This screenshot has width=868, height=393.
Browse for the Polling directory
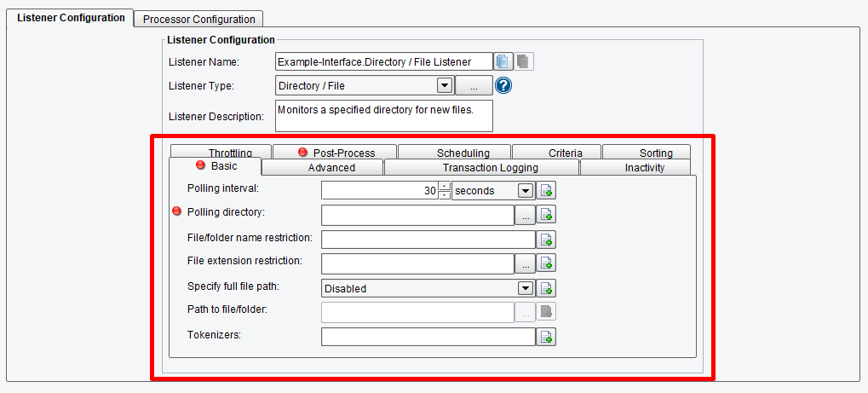tap(526, 215)
